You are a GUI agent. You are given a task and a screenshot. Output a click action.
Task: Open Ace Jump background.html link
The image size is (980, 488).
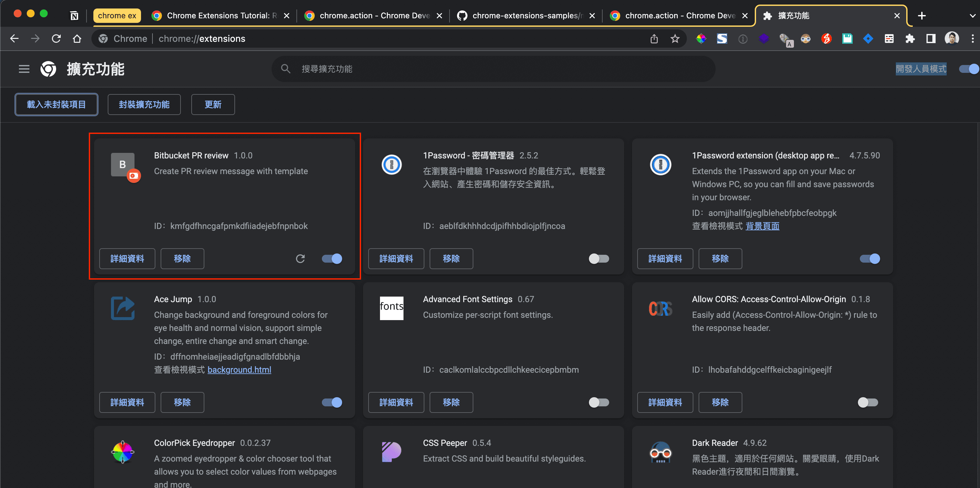239,370
